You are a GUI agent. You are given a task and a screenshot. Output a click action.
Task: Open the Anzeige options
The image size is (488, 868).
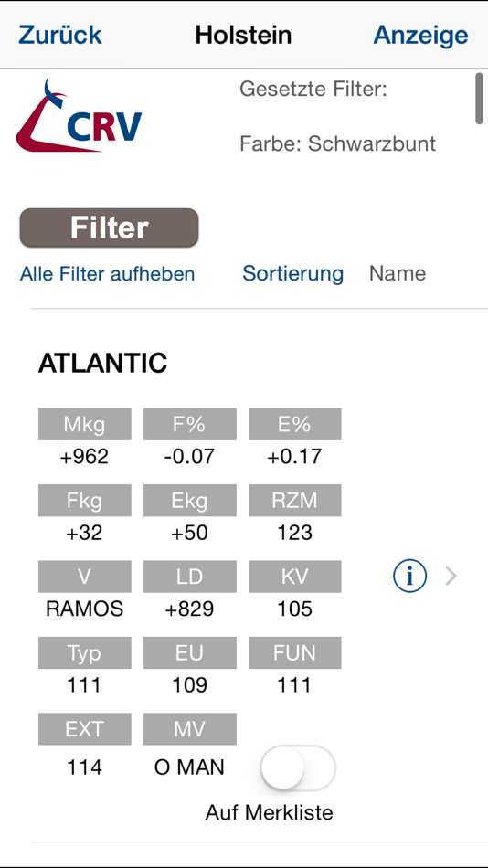click(x=420, y=35)
